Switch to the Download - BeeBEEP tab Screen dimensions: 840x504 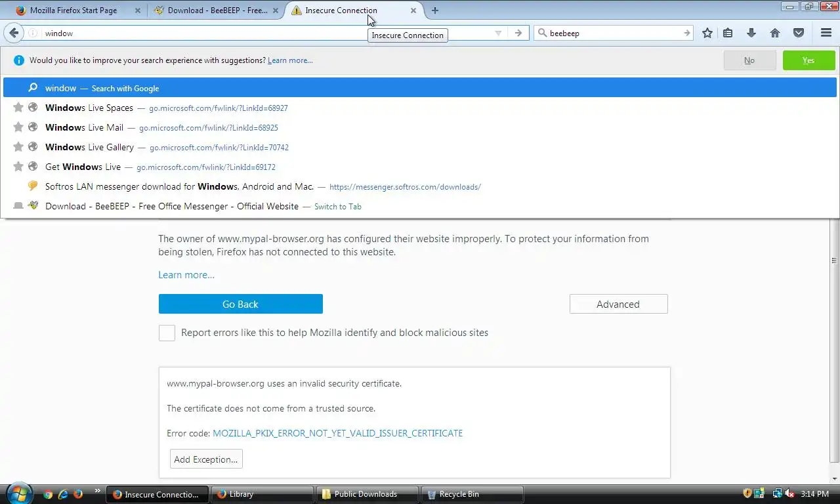coord(217,10)
